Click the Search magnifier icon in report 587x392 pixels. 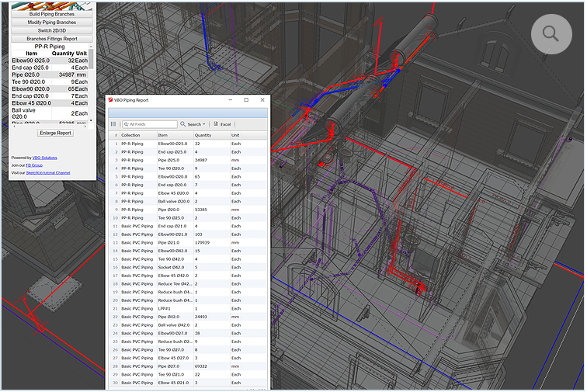(183, 124)
